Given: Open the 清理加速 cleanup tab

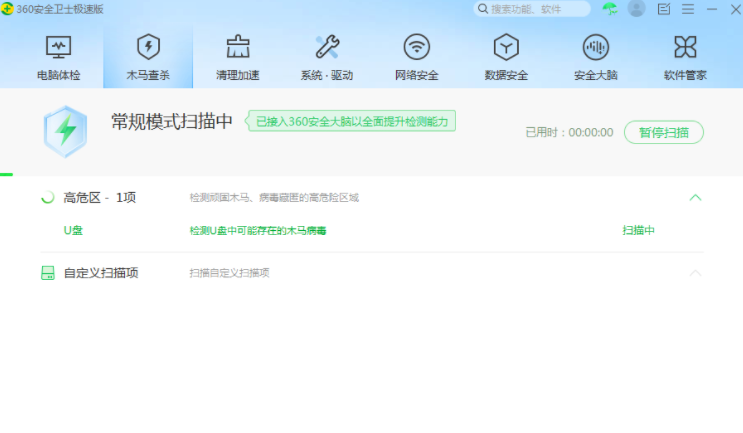Looking at the screenshot, I should tap(237, 57).
